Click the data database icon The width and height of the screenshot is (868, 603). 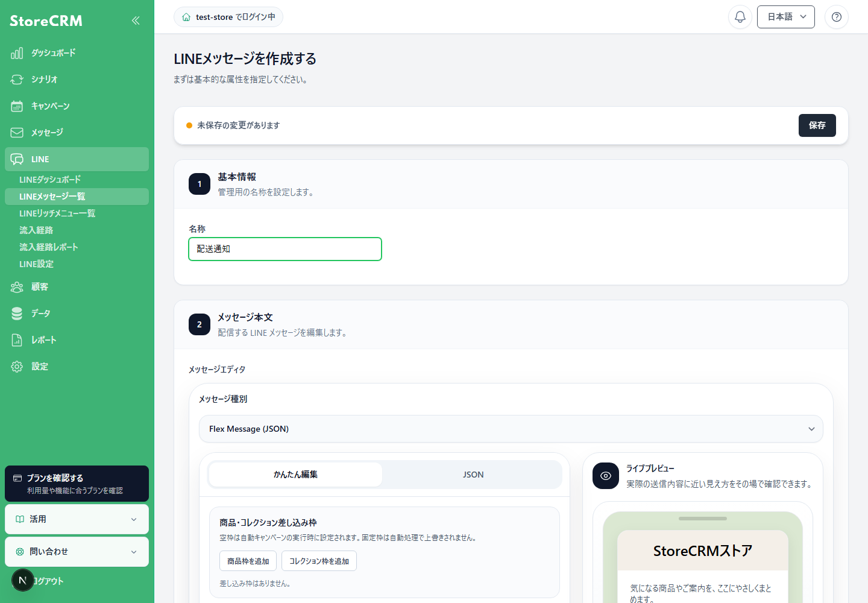point(17,314)
